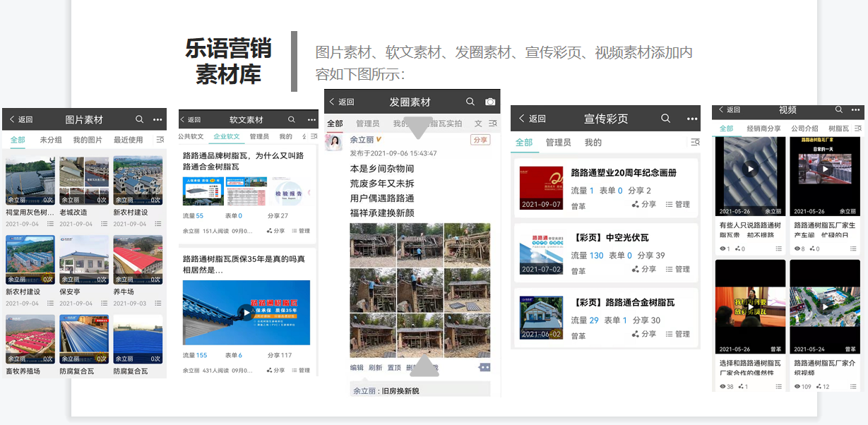Click 管理 under 路路通品牌树脂瓦 article
The image size is (868, 425).
(x=301, y=231)
